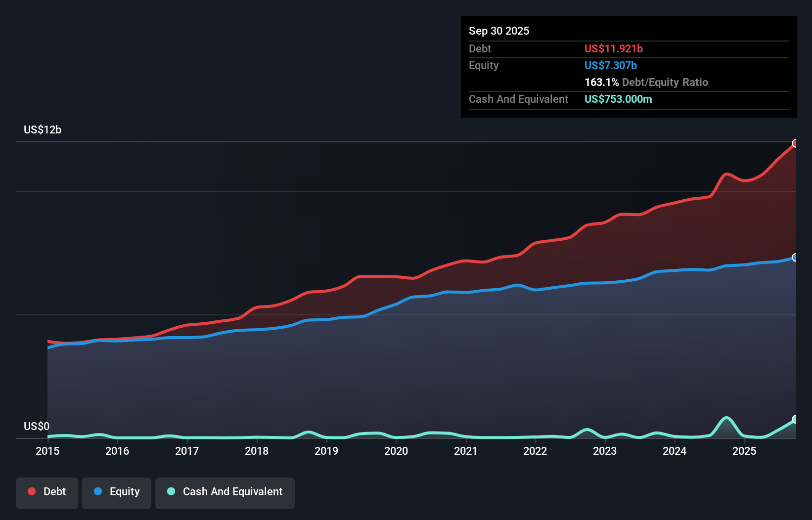Expand the Cash And Equivalent tooltip row
The height and width of the screenshot is (520, 812).
pyautogui.click(x=518, y=99)
